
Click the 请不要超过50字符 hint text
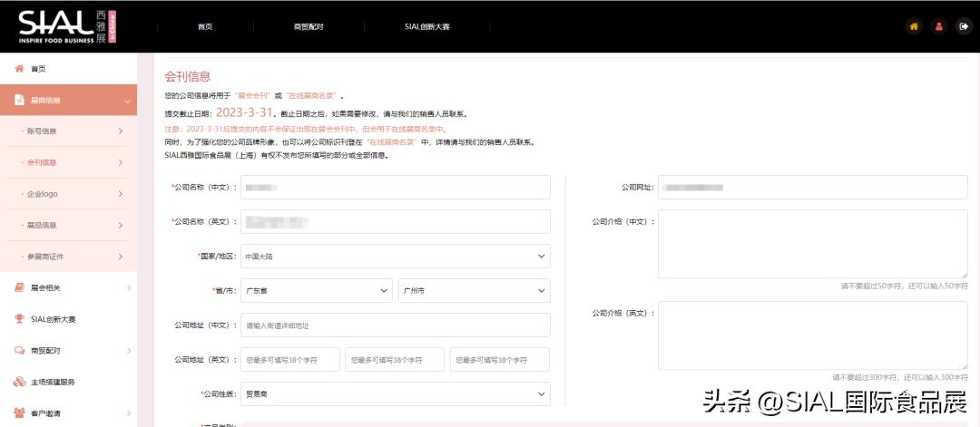905,286
